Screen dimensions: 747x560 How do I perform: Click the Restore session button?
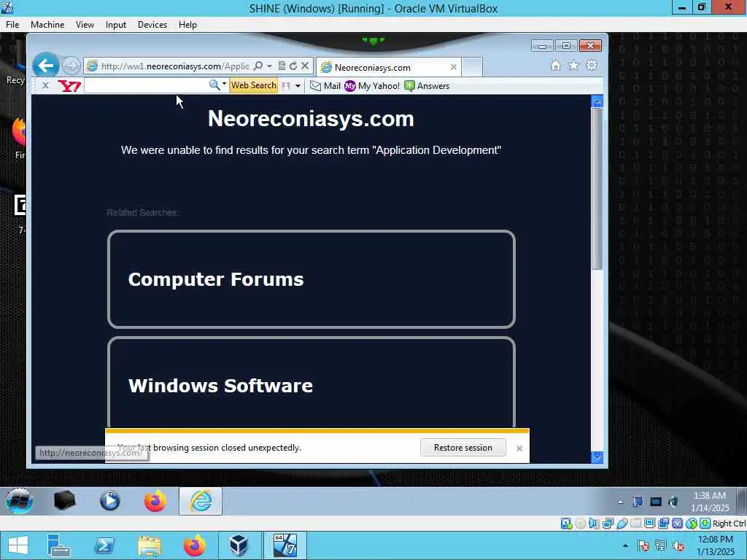point(462,448)
